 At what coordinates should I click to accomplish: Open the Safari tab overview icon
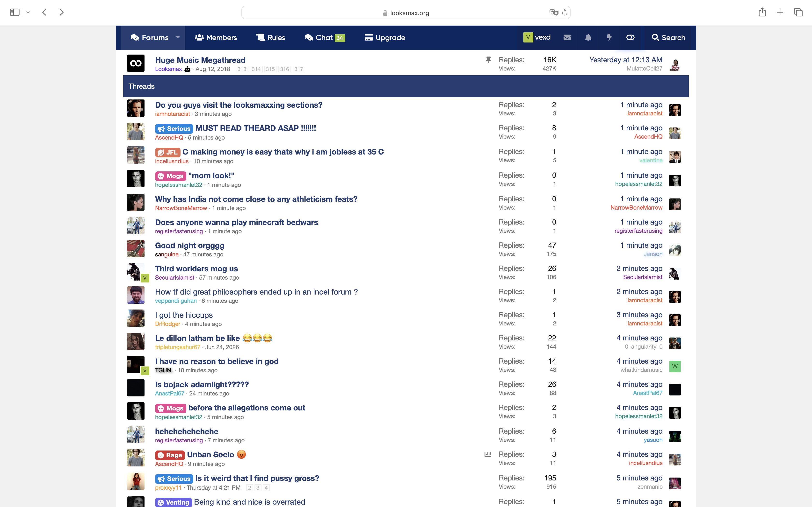798,12
